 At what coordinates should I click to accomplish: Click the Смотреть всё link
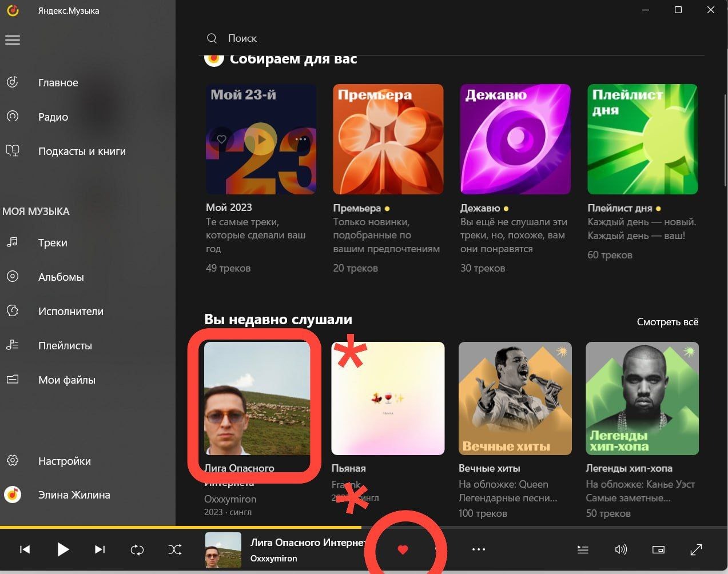[667, 322]
